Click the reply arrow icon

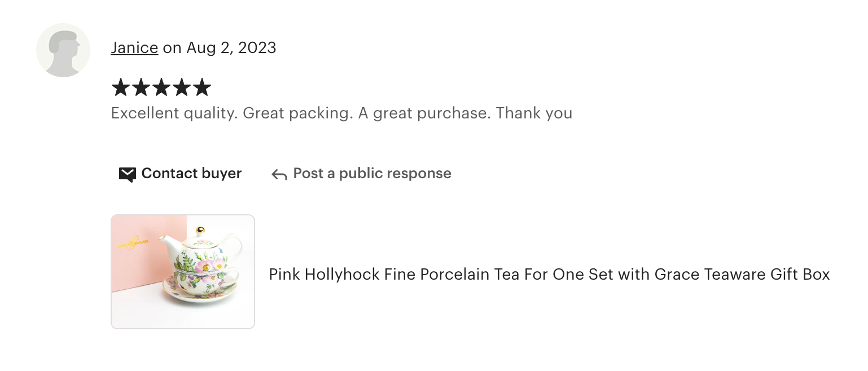click(279, 174)
